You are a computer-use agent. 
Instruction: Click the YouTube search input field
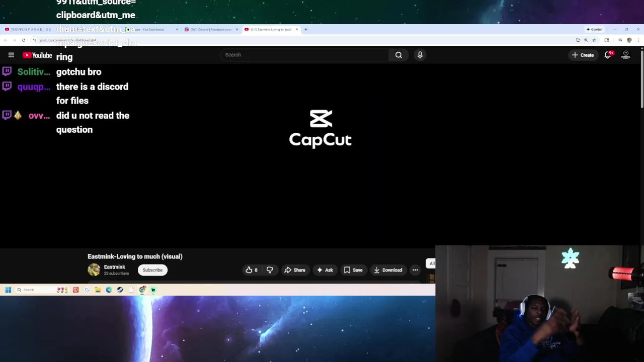304,55
